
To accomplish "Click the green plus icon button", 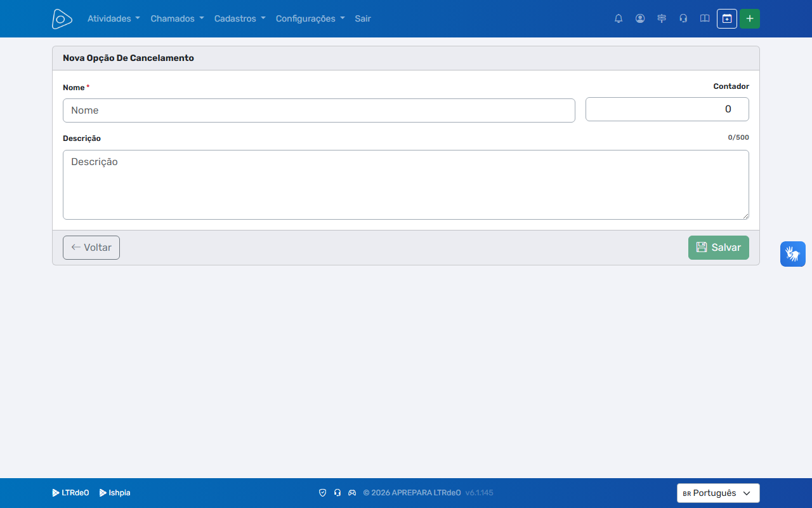I will click(750, 18).
